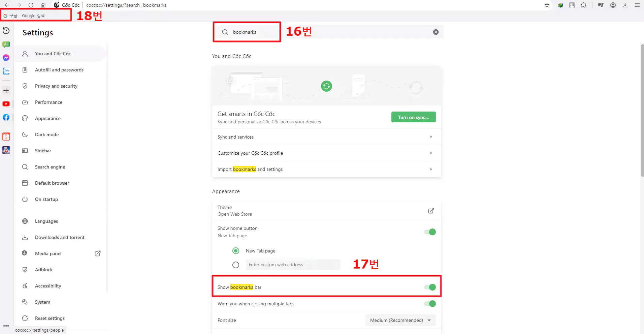Open theme in Web Store link icon
Image resolution: width=644 pixels, height=334 pixels.
431,211
